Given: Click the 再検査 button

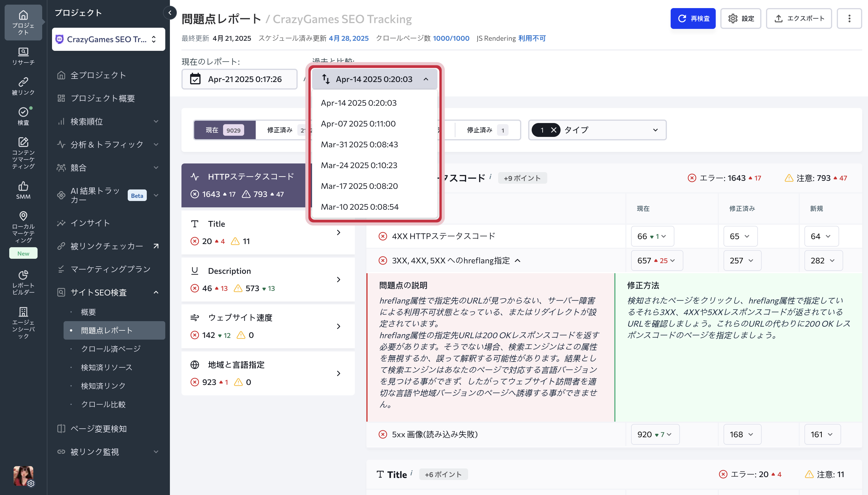Looking at the screenshot, I should click(693, 18).
